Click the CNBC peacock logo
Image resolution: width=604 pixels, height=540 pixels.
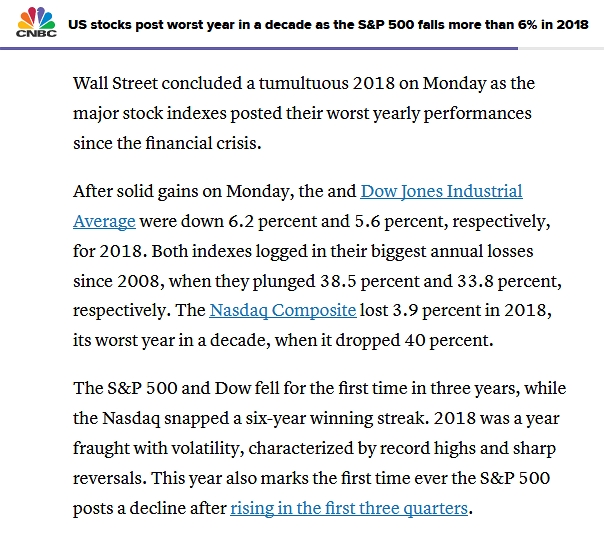36,23
